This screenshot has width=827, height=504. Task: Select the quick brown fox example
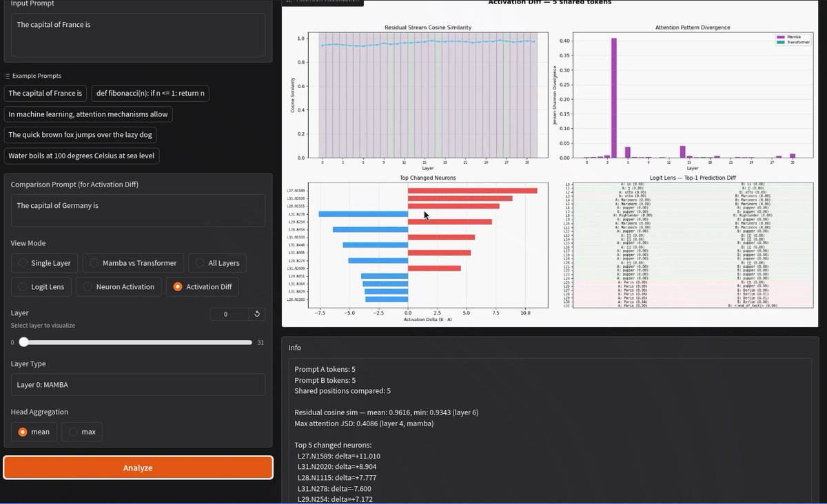coord(81,135)
